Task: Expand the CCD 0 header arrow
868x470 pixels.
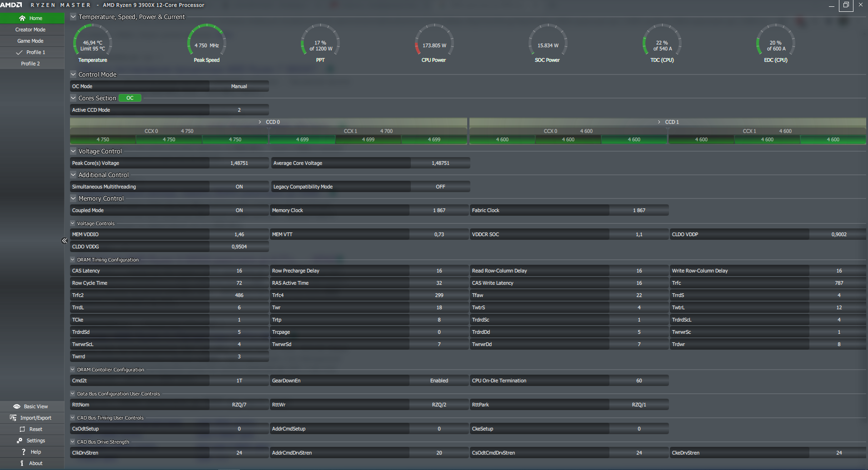Action: [x=260, y=122]
